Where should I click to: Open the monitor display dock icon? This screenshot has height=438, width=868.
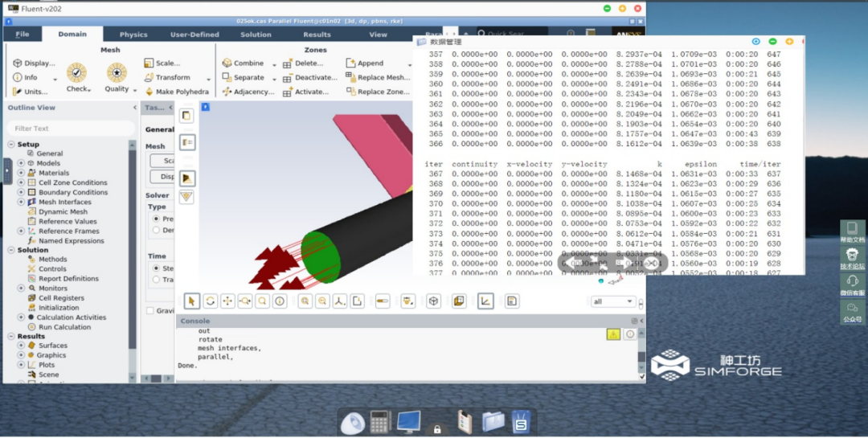(x=408, y=422)
